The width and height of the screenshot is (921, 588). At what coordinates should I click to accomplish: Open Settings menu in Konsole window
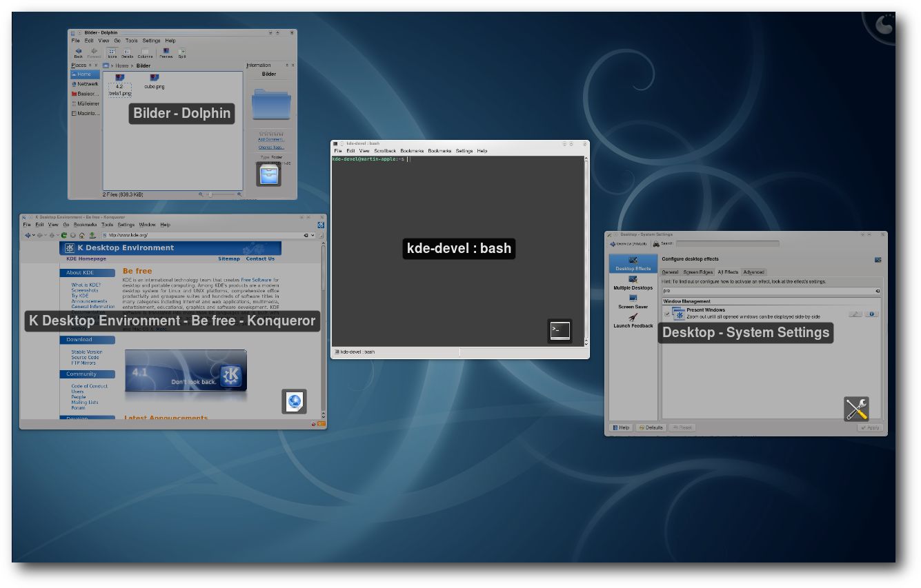464,150
